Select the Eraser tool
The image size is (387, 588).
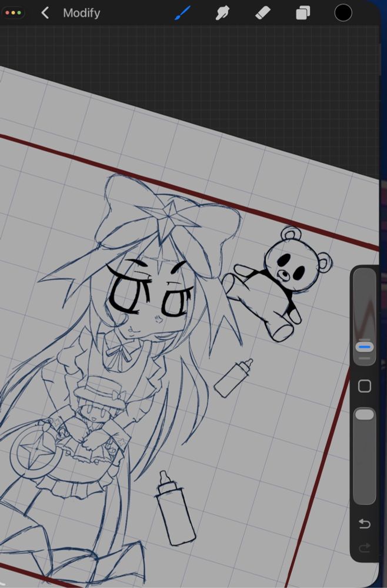click(263, 13)
